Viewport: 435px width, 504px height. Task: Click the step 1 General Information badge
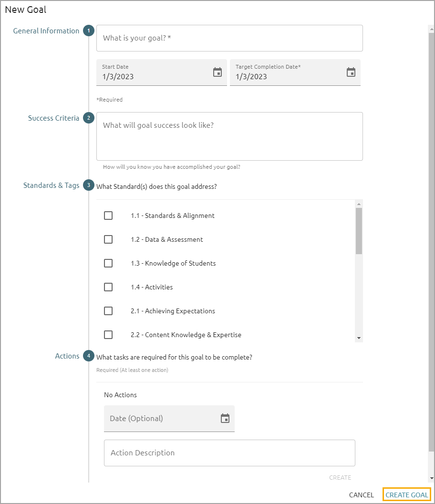[x=88, y=31]
